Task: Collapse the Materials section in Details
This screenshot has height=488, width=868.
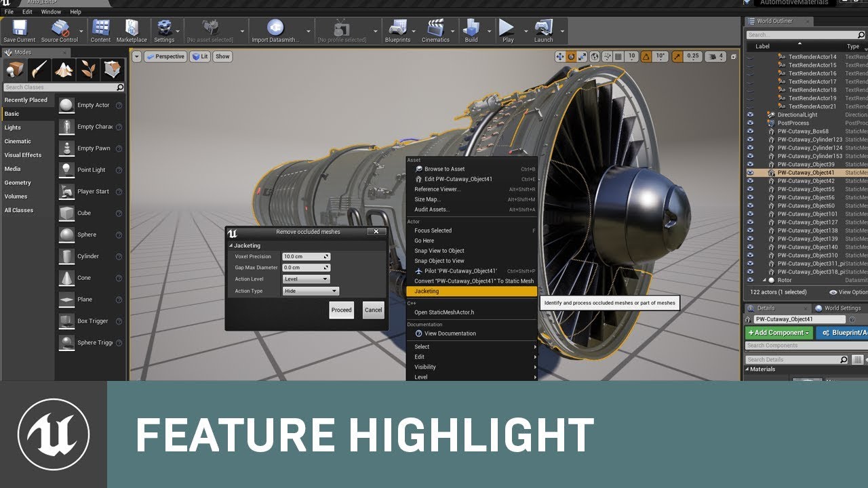Action: tap(747, 369)
